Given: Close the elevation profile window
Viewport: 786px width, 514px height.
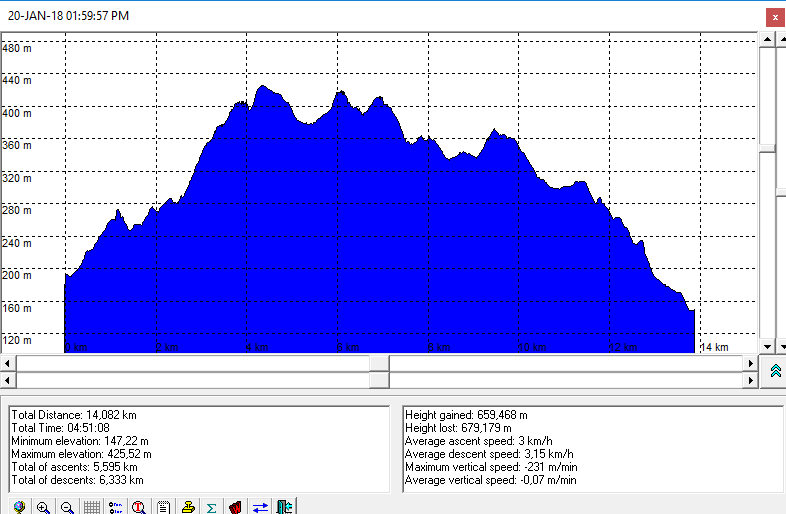Looking at the screenshot, I should [x=774, y=16].
